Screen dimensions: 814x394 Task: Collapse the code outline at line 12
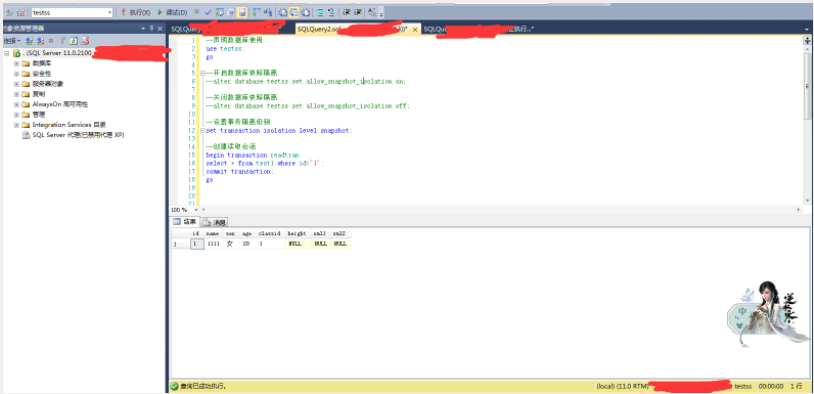pyautogui.click(x=202, y=131)
